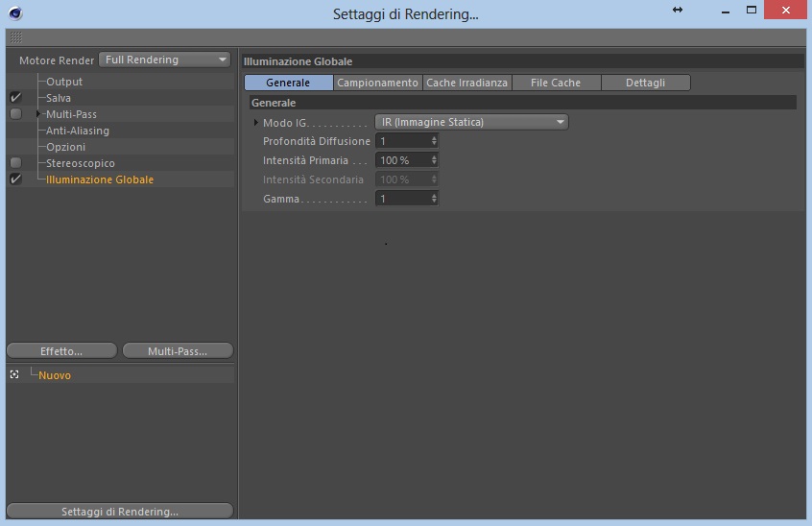Click the Intensità Primaria value field
812x526 pixels.
(x=403, y=160)
